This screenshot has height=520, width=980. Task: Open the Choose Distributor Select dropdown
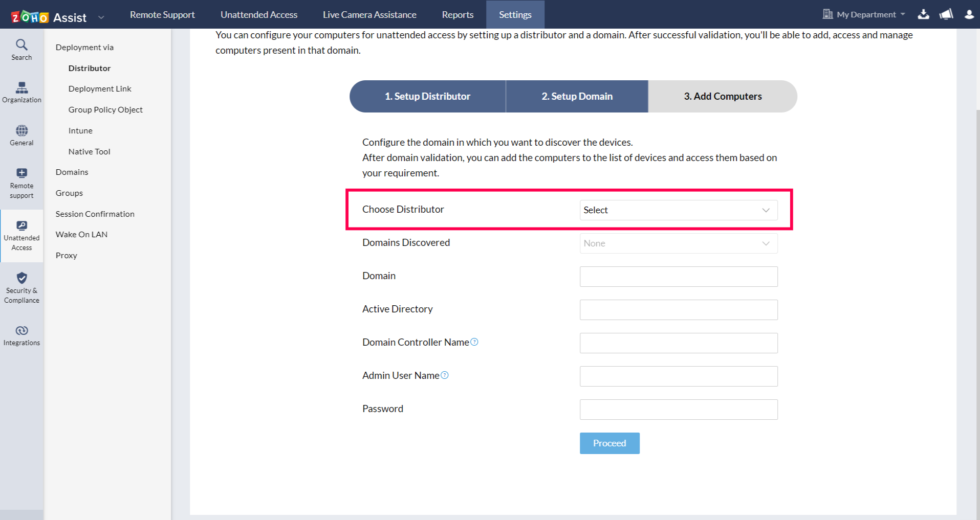coord(678,210)
